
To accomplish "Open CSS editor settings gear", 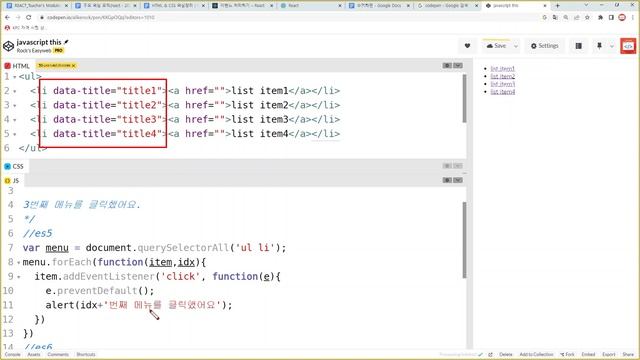I will tap(447, 166).
